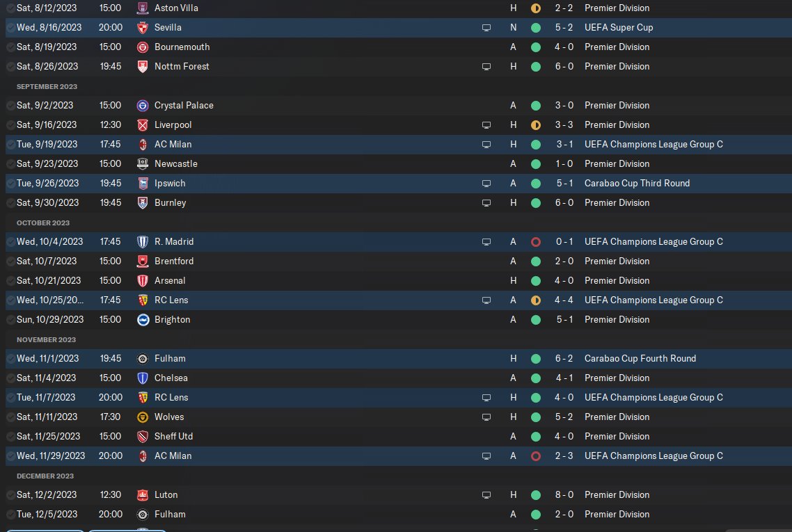Open the 8 - 0 result against Luton

click(564, 494)
